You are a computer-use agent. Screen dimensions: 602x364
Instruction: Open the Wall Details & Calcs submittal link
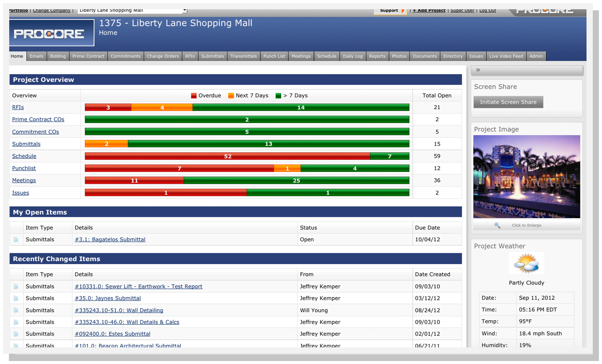(x=127, y=322)
